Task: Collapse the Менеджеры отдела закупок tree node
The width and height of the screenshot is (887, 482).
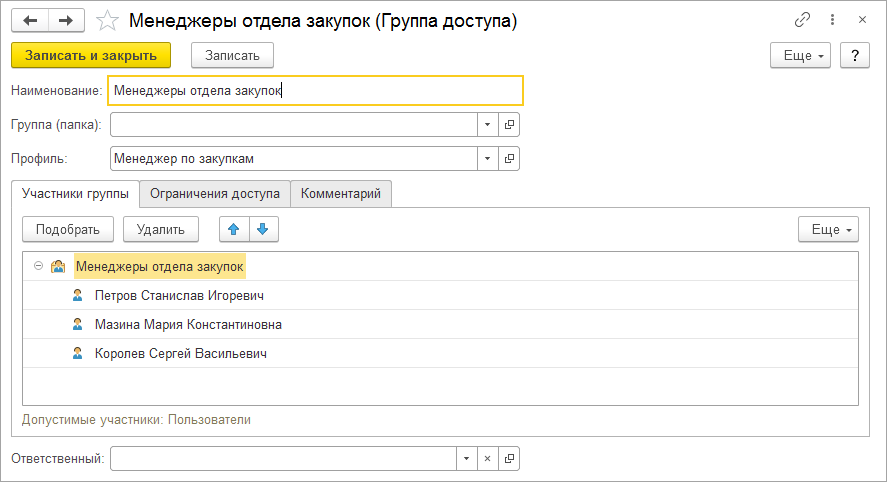Action: pos(38,266)
